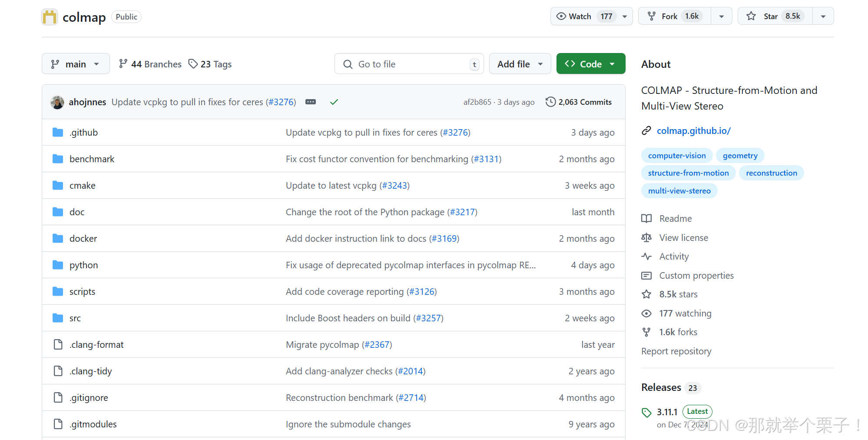The image size is (868, 440).
Task: Open pull request #3131 link
Action: coord(486,159)
